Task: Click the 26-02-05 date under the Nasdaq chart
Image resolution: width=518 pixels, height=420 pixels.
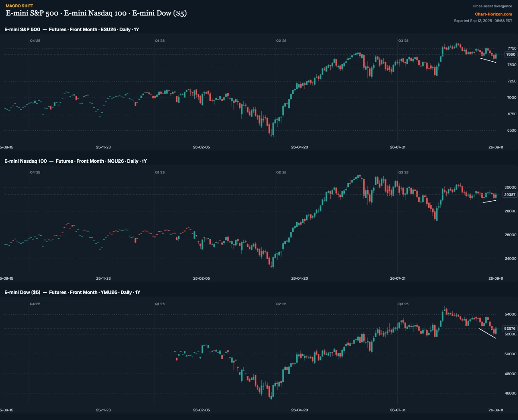Action: tap(202, 278)
